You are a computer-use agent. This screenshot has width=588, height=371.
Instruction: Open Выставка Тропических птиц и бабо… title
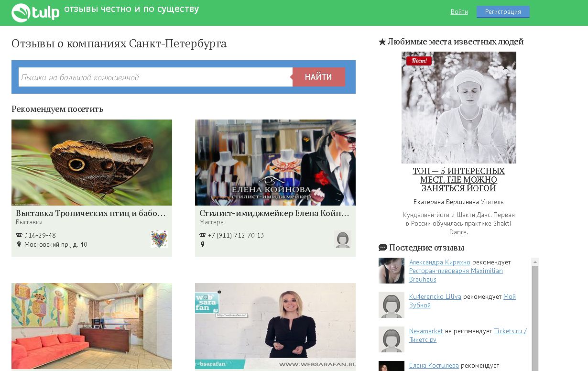click(91, 213)
